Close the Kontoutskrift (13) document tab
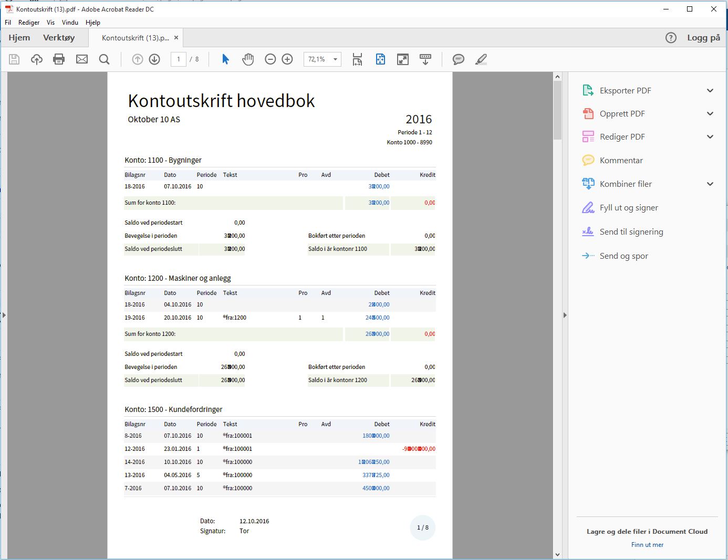The image size is (728, 560). [x=176, y=38]
